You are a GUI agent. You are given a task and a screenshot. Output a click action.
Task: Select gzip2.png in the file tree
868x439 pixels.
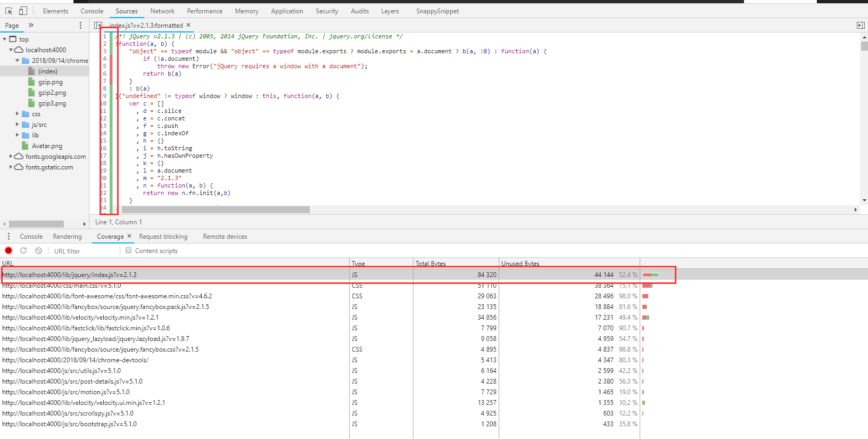52,93
